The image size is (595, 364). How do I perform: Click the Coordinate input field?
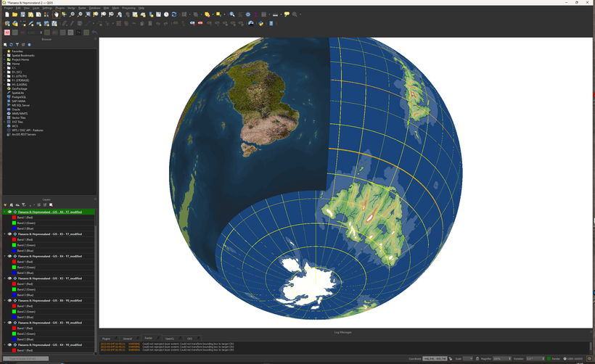433,358
